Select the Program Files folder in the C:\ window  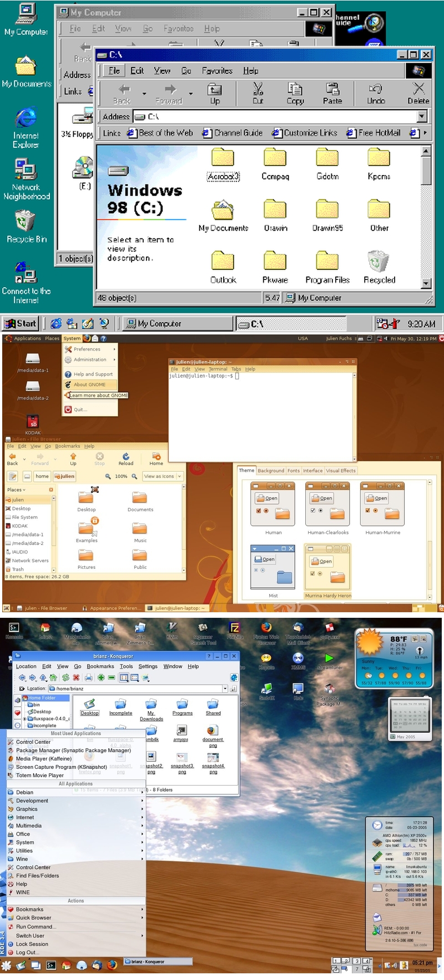coord(327,268)
